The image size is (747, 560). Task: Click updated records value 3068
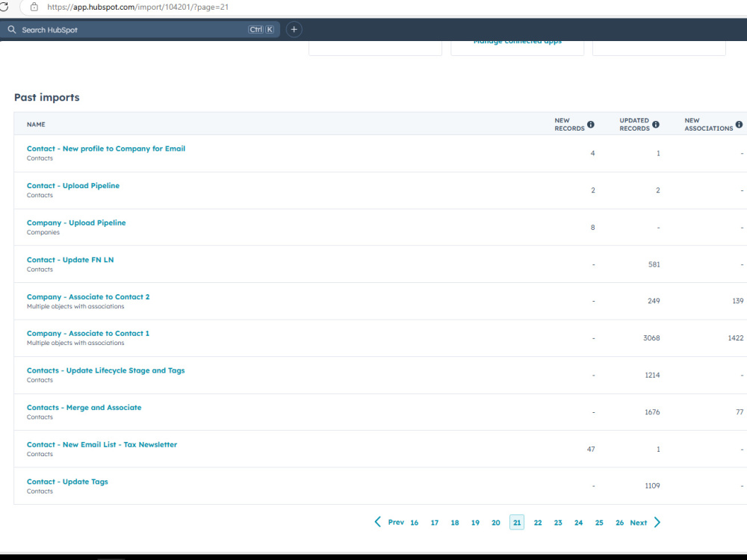click(x=651, y=337)
